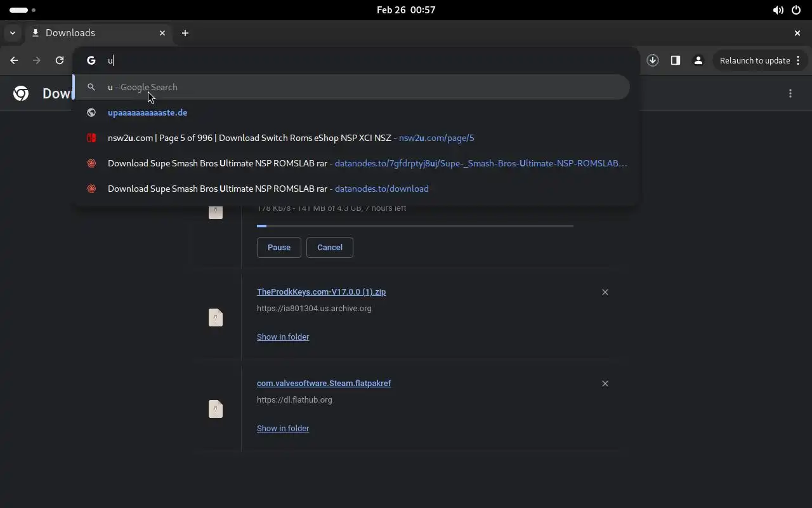812x508 pixels.
Task: Select the datanodes.to/download suggestion
Action: point(351,189)
